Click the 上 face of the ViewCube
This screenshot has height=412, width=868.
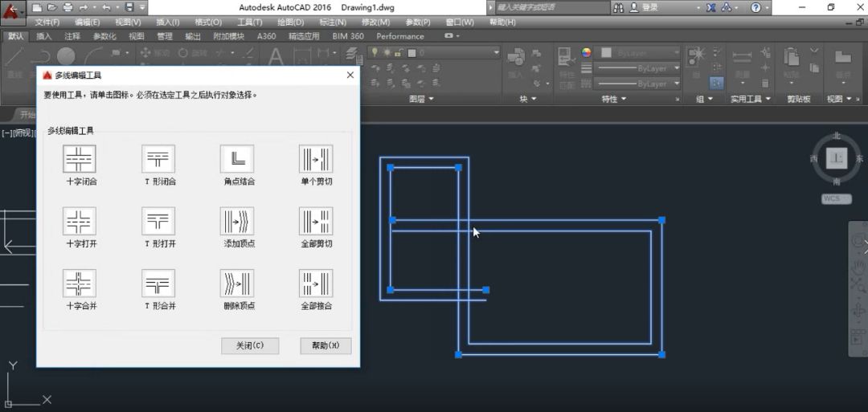pyautogui.click(x=837, y=159)
